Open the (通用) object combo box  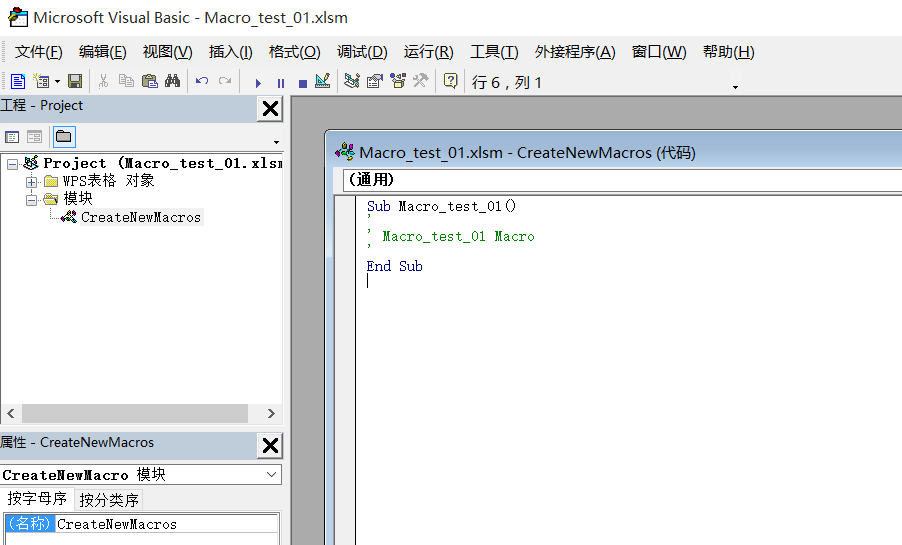[x=622, y=180]
